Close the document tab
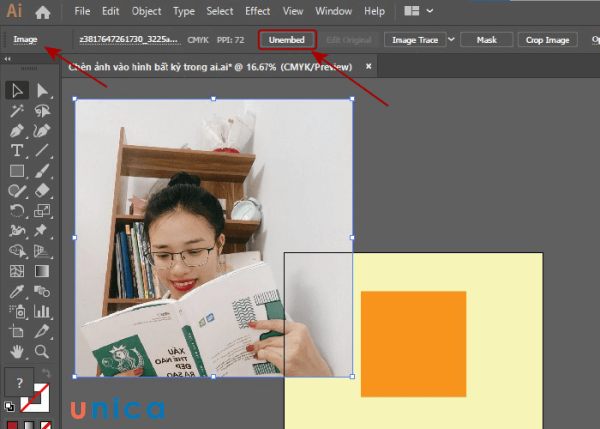The image size is (600, 429). tap(369, 66)
